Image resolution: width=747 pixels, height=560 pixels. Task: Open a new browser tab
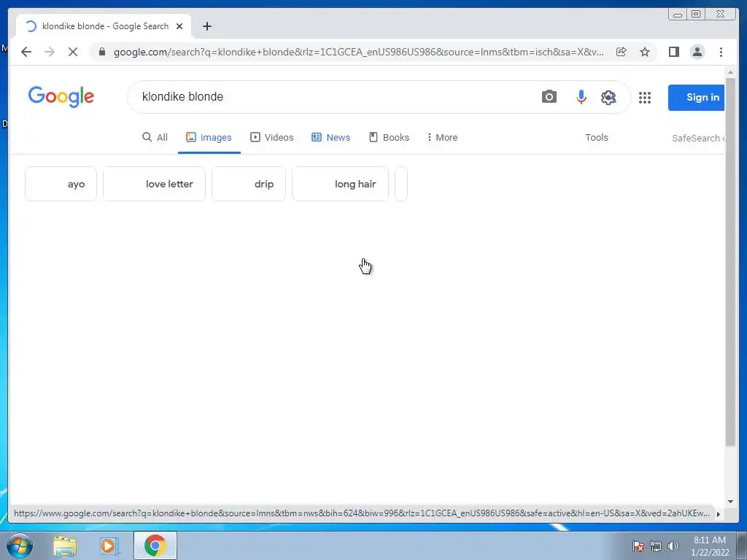pyautogui.click(x=206, y=26)
